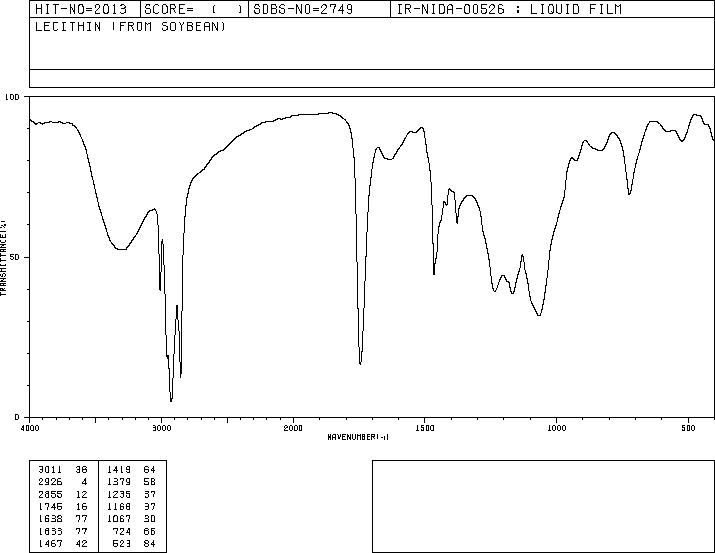This screenshot has height=553, width=715.
Task: Click the 1000 wavenumber tick label
Action: coord(556,428)
